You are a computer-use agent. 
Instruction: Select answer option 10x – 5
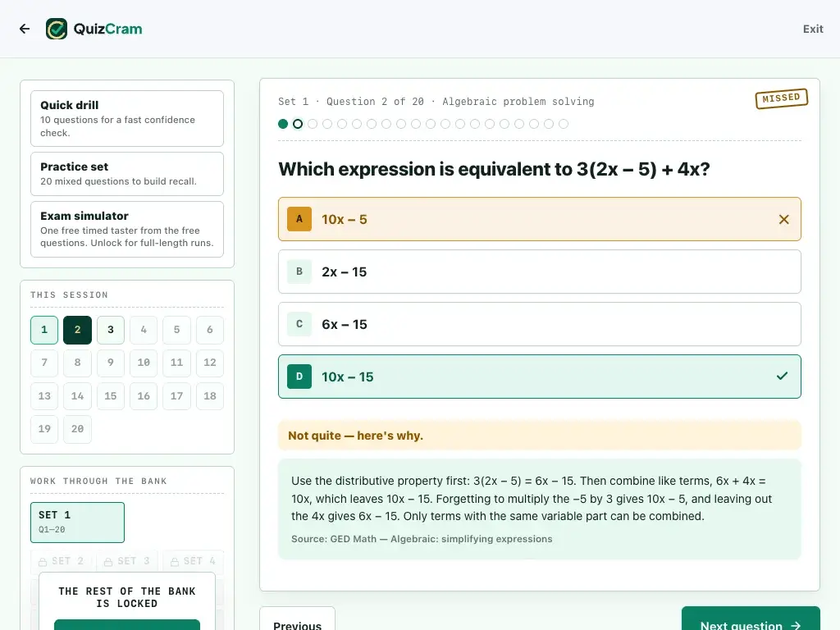click(540, 219)
